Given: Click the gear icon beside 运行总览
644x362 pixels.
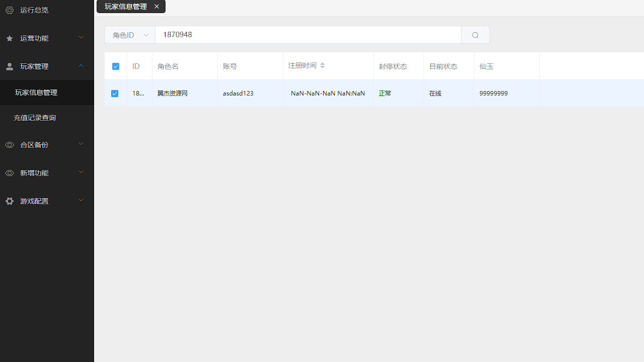Looking at the screenshot, I should click(x=9, y=10).
